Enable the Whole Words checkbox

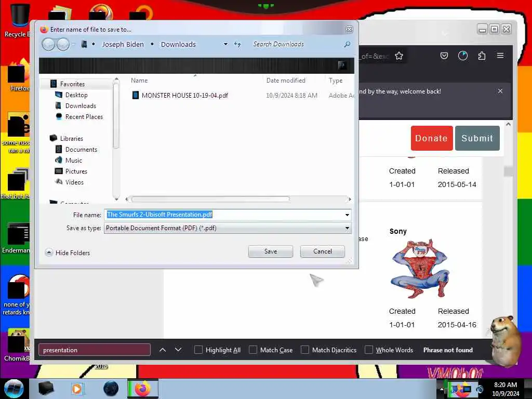tap(369, 350)
